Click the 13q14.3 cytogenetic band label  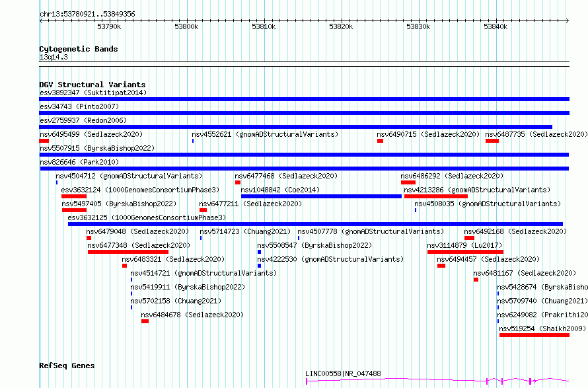point(54,57)
